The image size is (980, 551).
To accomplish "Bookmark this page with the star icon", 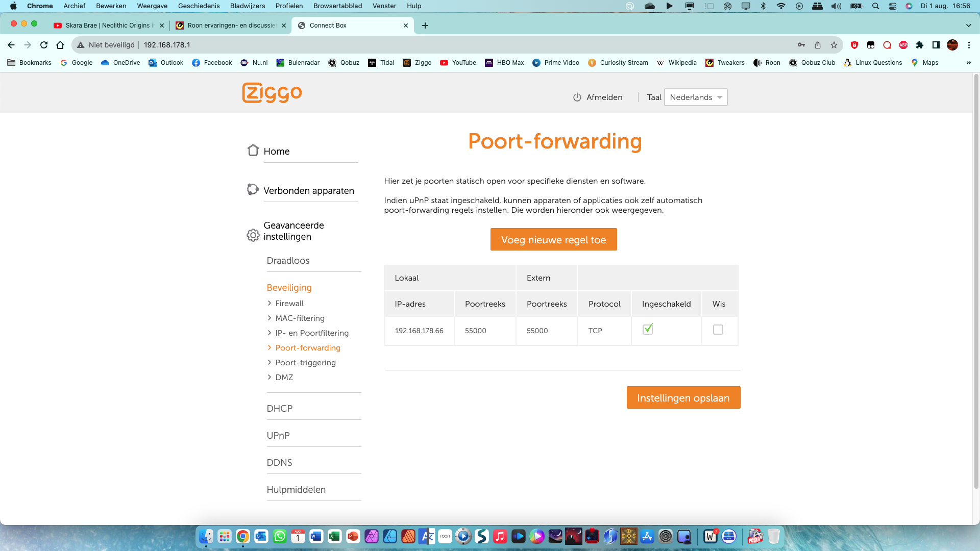I will click(834, 45).
